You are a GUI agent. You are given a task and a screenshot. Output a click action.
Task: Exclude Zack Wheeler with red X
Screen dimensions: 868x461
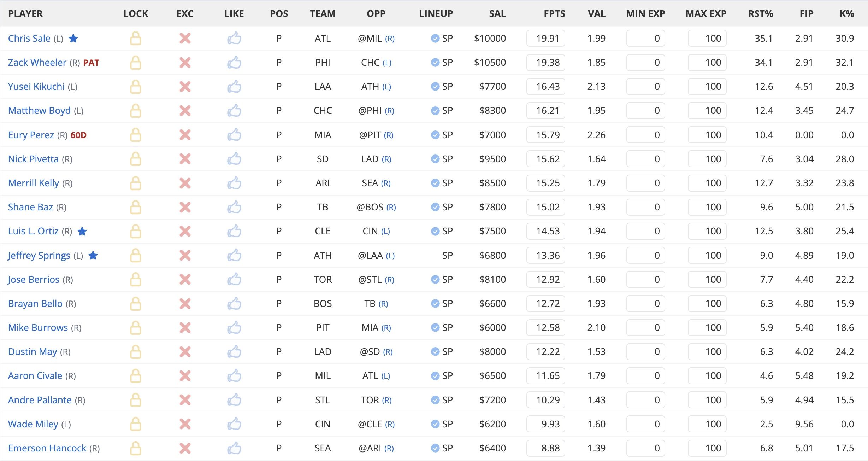pyautogui.click(x=185, y=63)
